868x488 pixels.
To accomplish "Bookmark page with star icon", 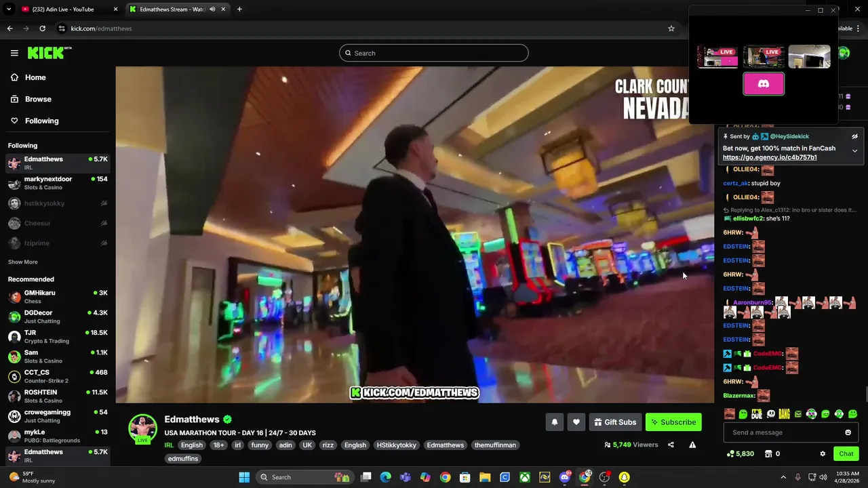I will pyautogui.click(x=671, y=28).
